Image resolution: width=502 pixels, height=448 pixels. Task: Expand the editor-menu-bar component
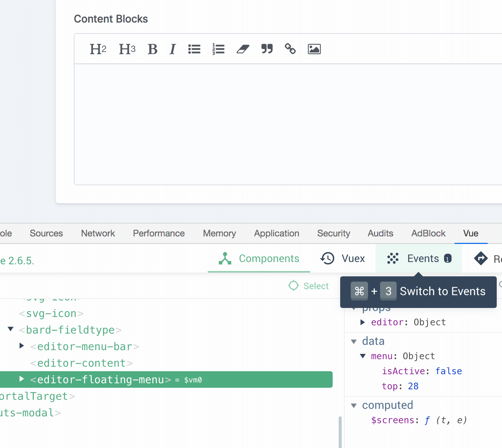point(21,346)
